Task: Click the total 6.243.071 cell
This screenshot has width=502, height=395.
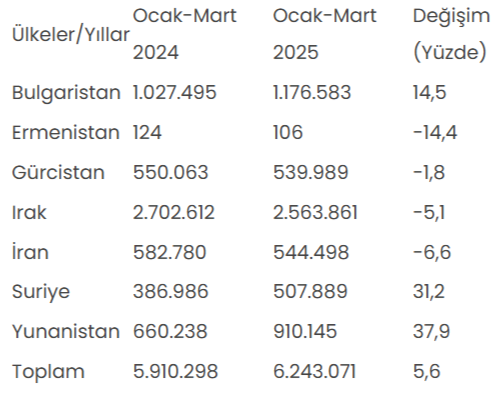Action: point(315,372)
